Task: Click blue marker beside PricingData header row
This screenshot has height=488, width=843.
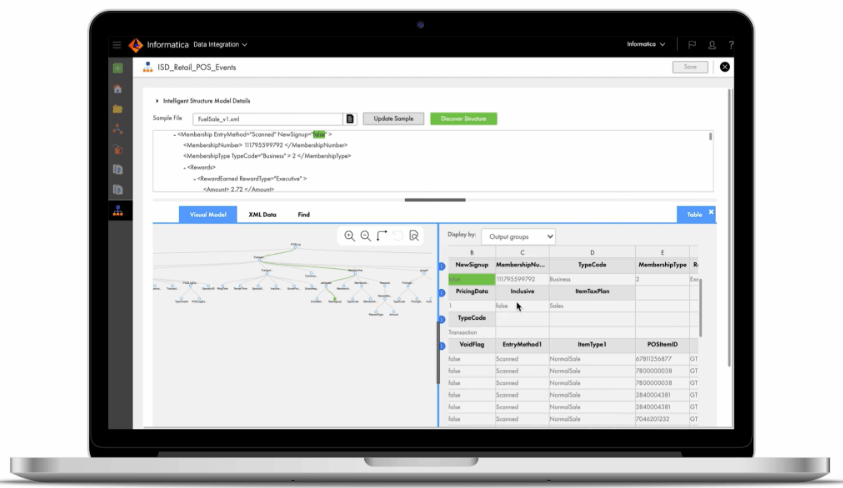Action: (x=442, y=293)
